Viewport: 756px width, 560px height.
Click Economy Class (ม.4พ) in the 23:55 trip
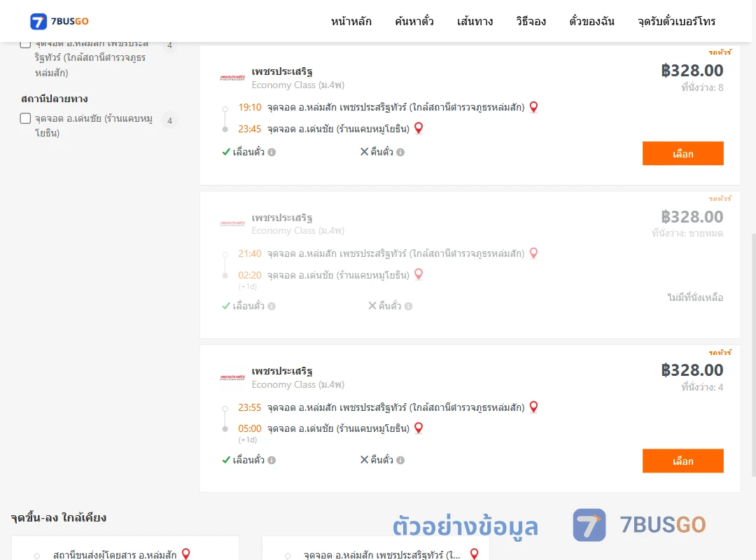(x=298, y=384)
